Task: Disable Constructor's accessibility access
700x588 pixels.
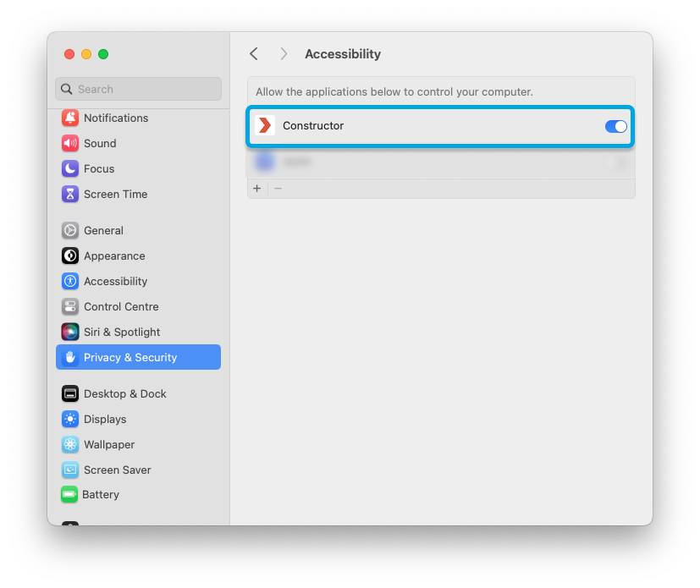Action: [615, 126]
